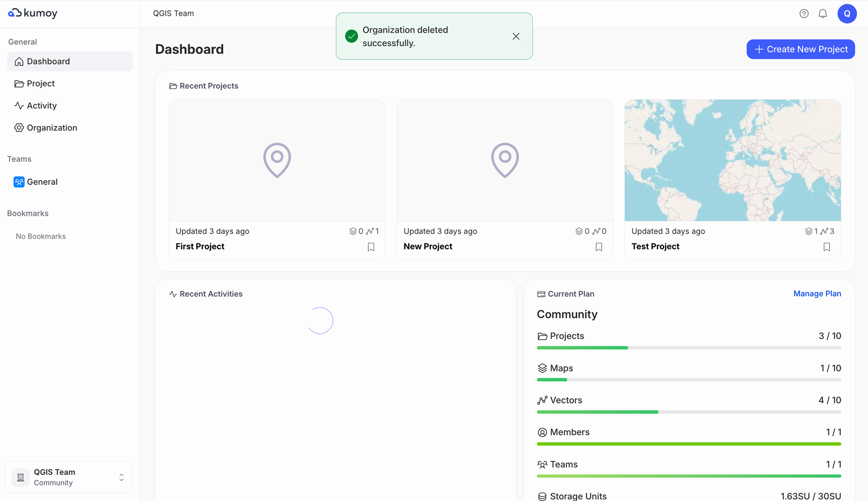Expand the QGIS Team organization switcher
The height and width of the screenshot is (501, 868).
pyautogui.click(x=122, y=477)
